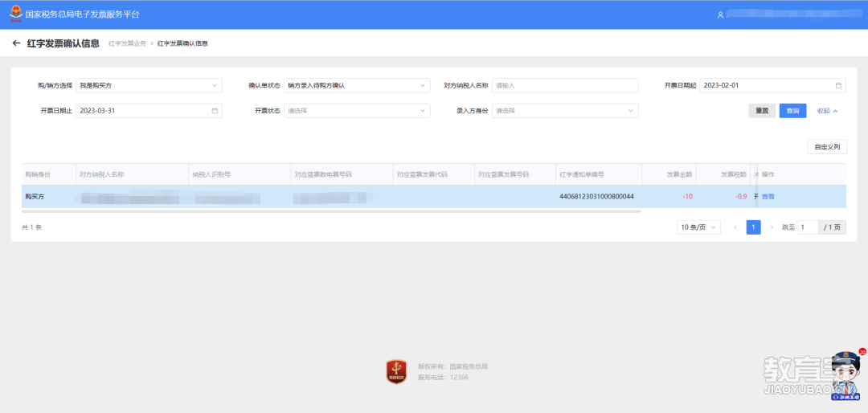Screen dimensions: 868x413
Task: Click the 跳至 page number input
Action: pyautogui.click(x=808, y=227)
